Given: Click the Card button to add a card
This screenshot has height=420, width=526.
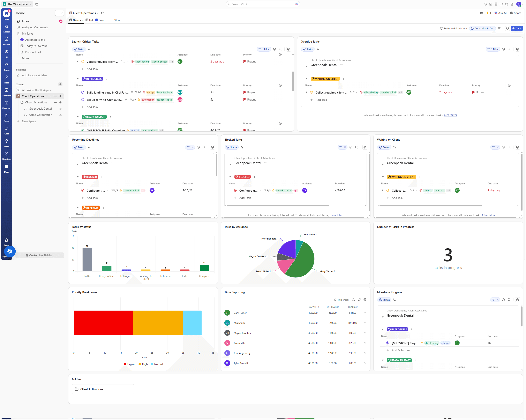Looking at the screenshot, I should click(x=517, y=28).
